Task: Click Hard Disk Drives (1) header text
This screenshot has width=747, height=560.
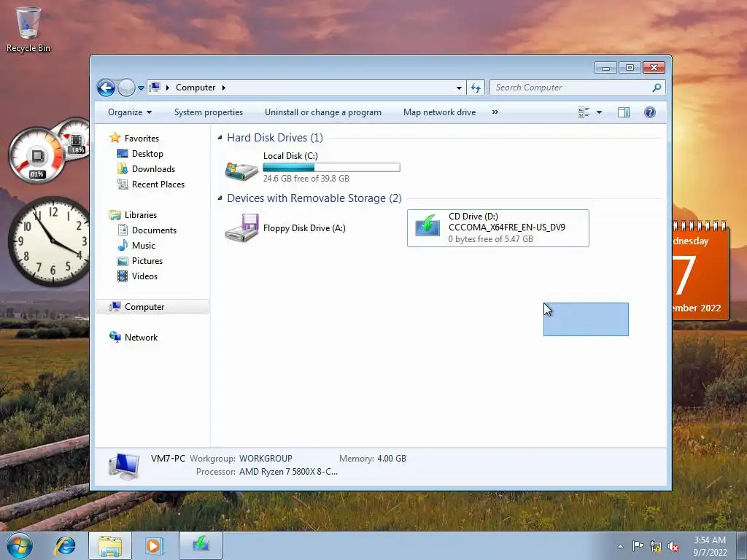Action: pos(275,138)
